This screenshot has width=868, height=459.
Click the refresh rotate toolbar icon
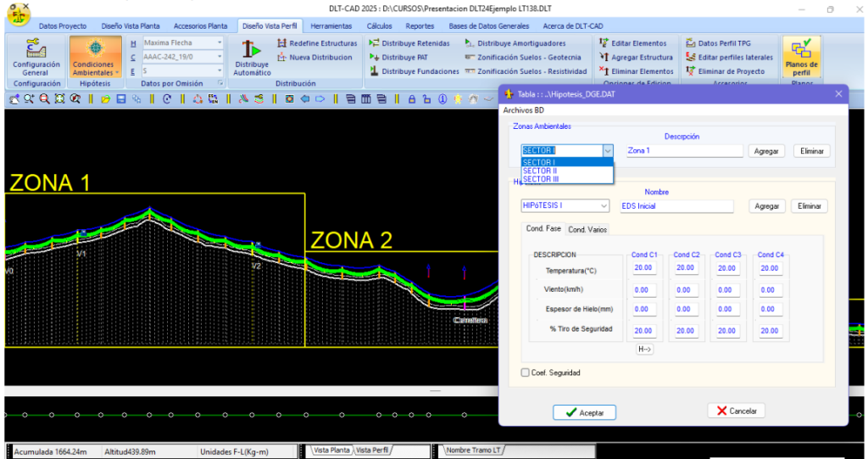167,98
